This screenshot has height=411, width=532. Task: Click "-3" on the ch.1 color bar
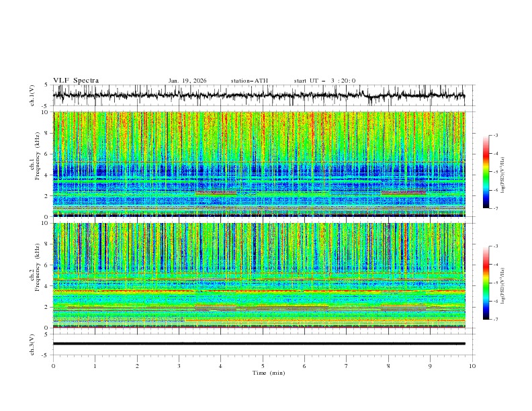click(495, 135)
